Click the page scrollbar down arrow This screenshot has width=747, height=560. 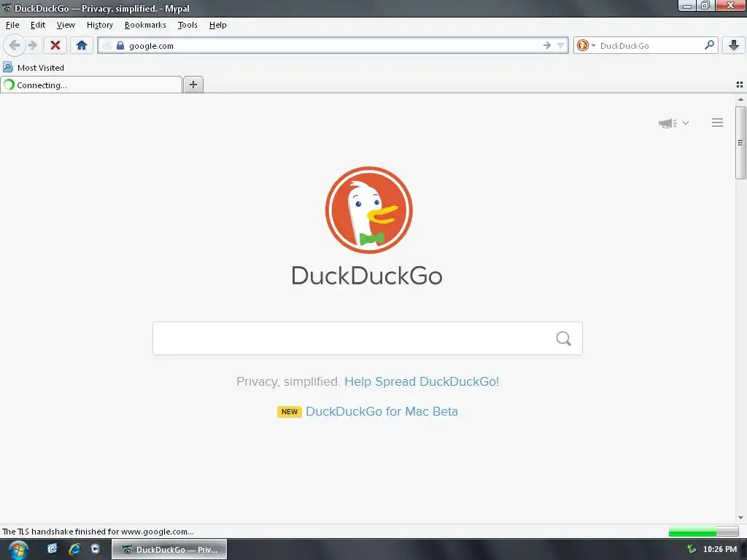[740, 518]
